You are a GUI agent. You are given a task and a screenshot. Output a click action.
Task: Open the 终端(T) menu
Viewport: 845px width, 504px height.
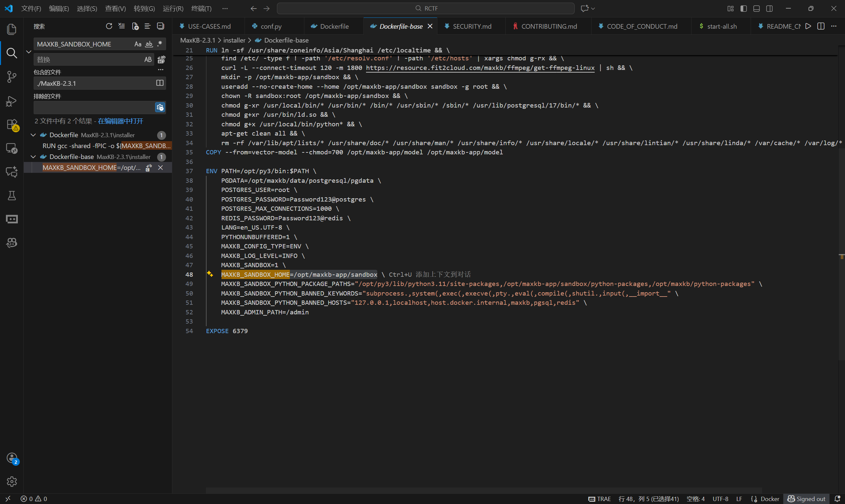click(201, 9)
